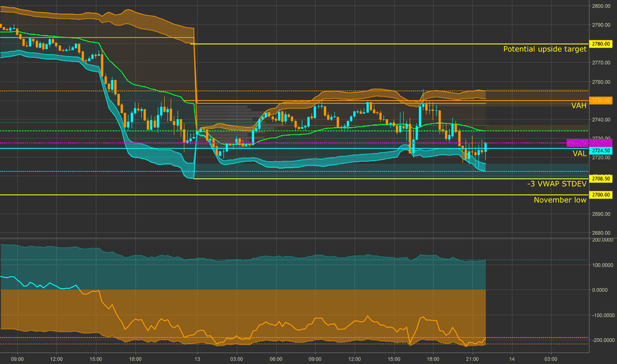Click the 2790.00 price axis label
This screenshot has height=364, width=617.
click(601, 24)
